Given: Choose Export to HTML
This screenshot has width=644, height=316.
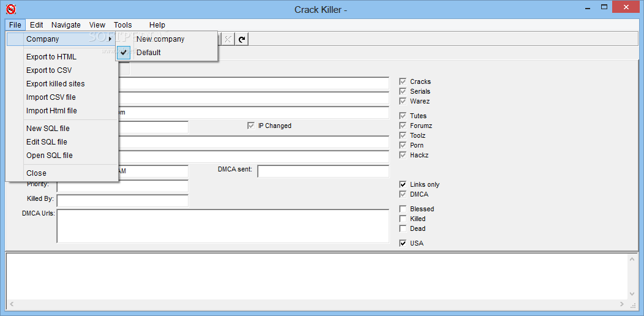Looking at the screenshot, I should click(62, 57).
